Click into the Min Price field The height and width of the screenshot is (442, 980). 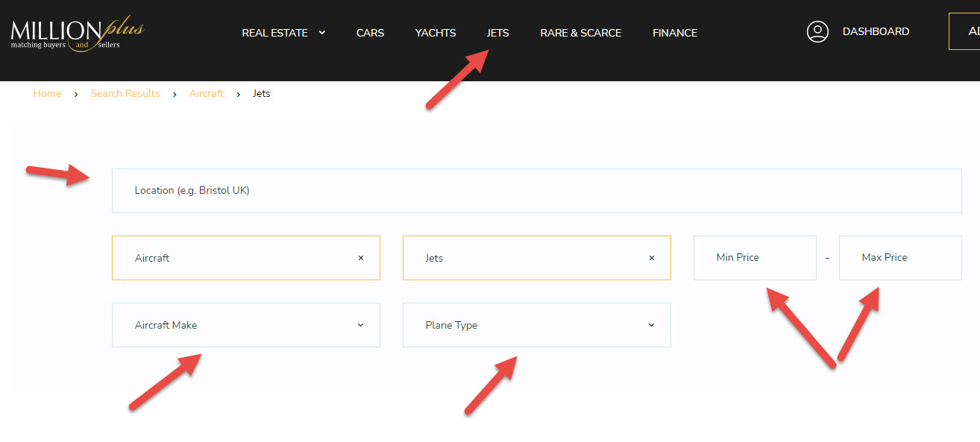pos(754,258)
